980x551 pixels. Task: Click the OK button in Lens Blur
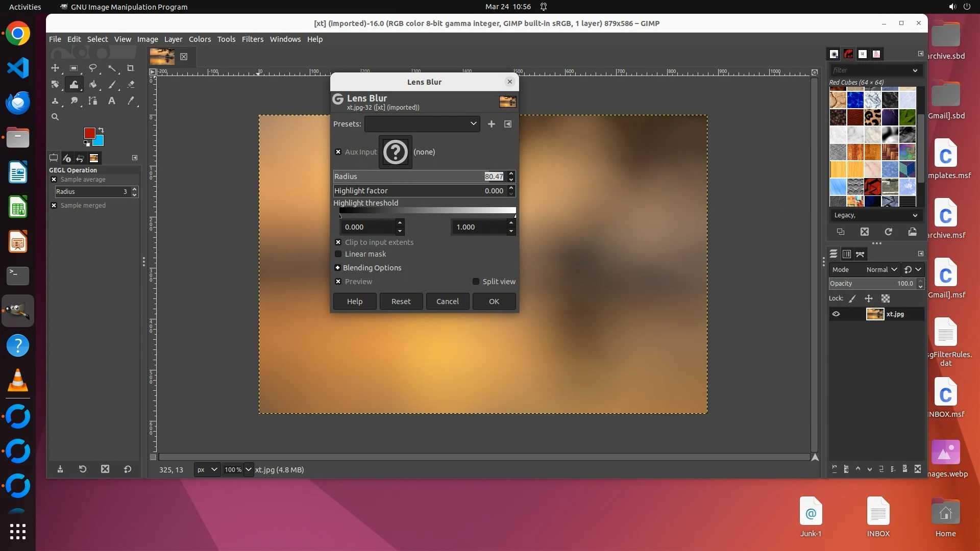[494, 302]
